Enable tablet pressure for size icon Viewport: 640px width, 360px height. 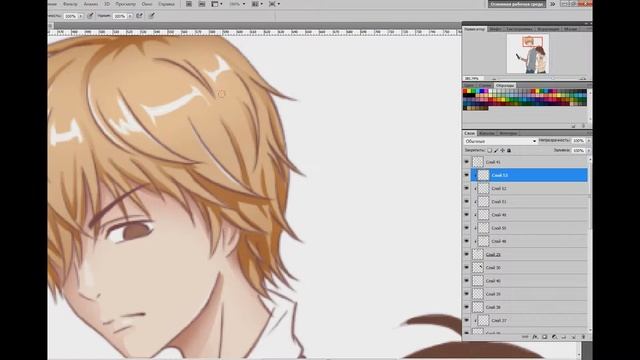151,16
